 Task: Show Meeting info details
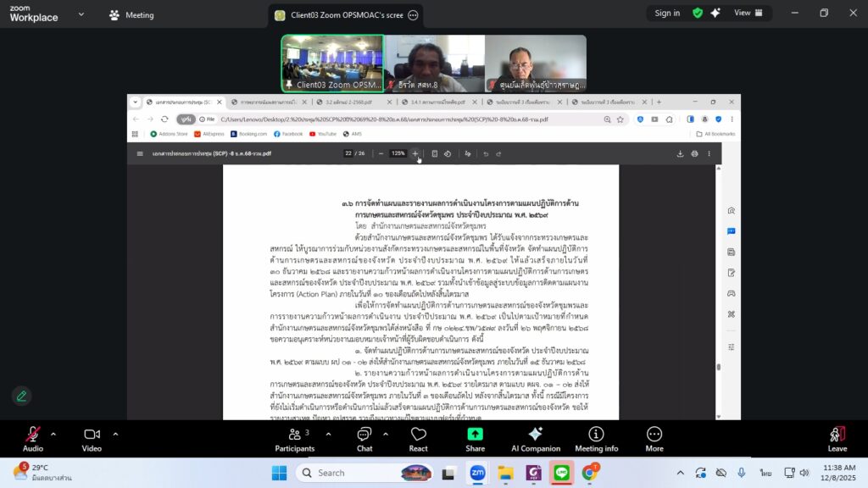(x=596, y=438)
